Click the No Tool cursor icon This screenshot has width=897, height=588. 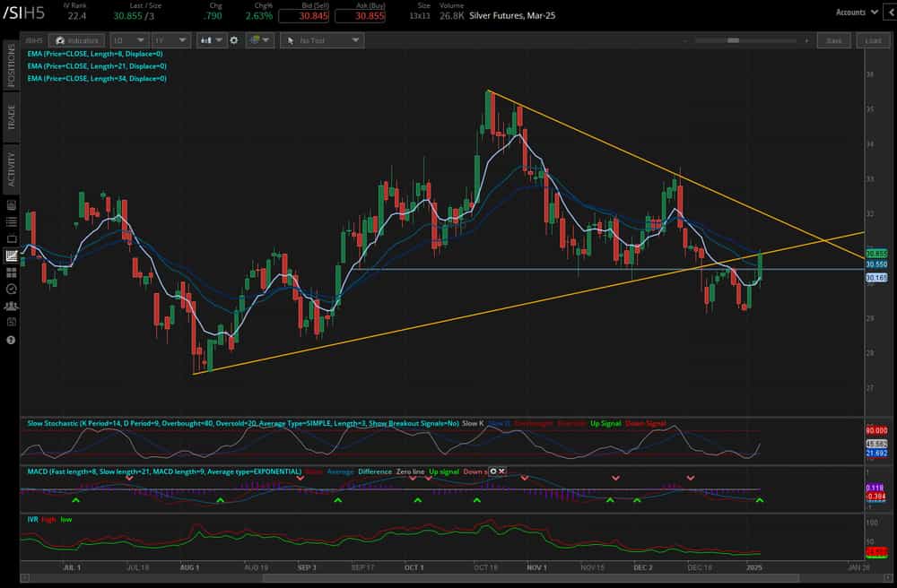(290, 40)
